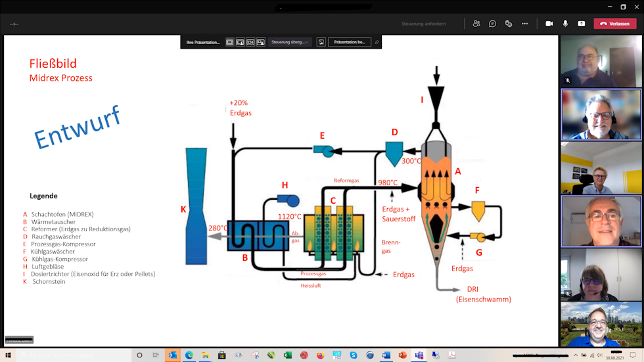644x362 pixels.
Task: Select the participant in the yellow office video
Action: click(x=601, y=168)
